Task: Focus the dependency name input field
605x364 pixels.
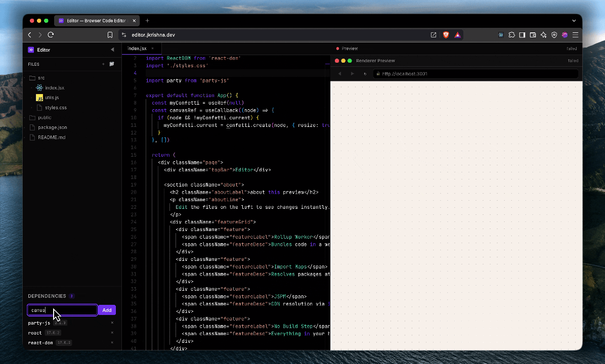Action: (62, 310)
